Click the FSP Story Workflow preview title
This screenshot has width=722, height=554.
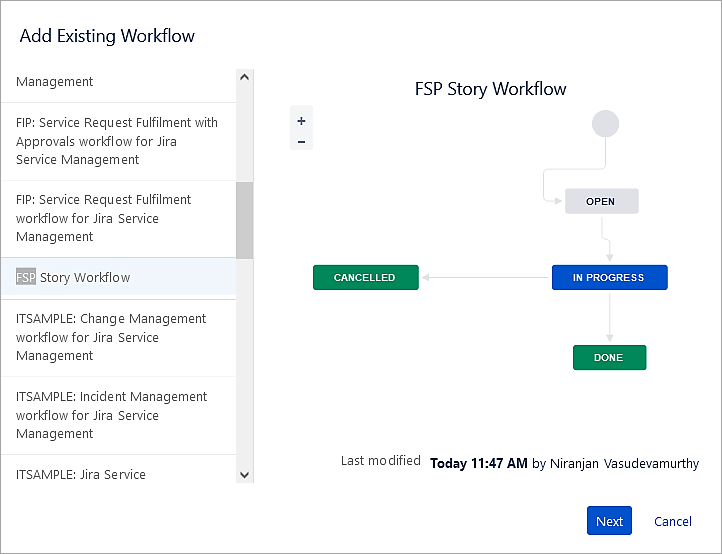click(490, 89)
